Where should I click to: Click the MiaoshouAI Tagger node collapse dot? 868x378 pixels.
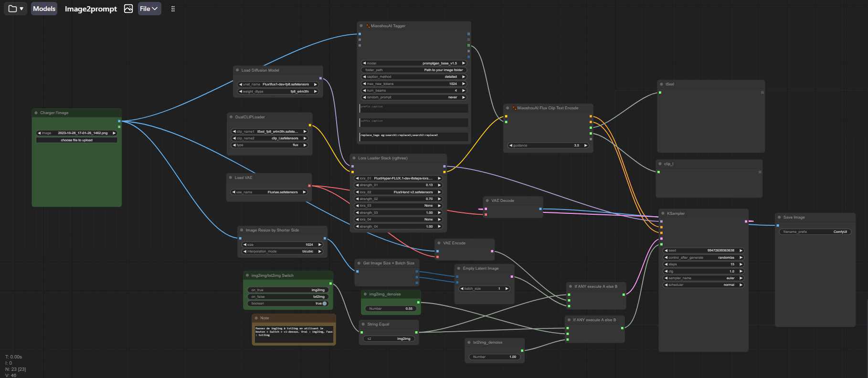tap(361, 26)
